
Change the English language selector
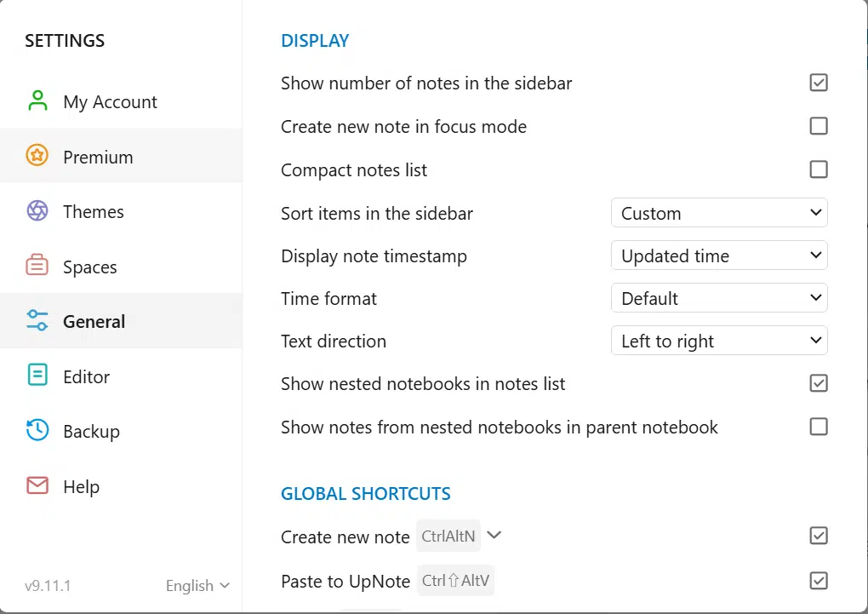pyautogui.click(x=197, y=586)
